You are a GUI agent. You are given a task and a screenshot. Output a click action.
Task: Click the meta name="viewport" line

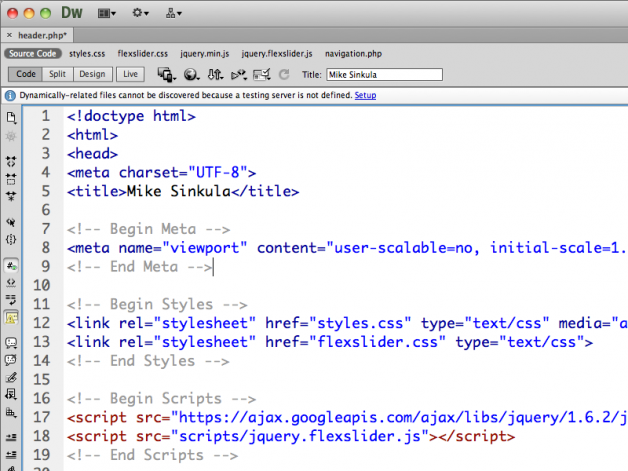346,248
